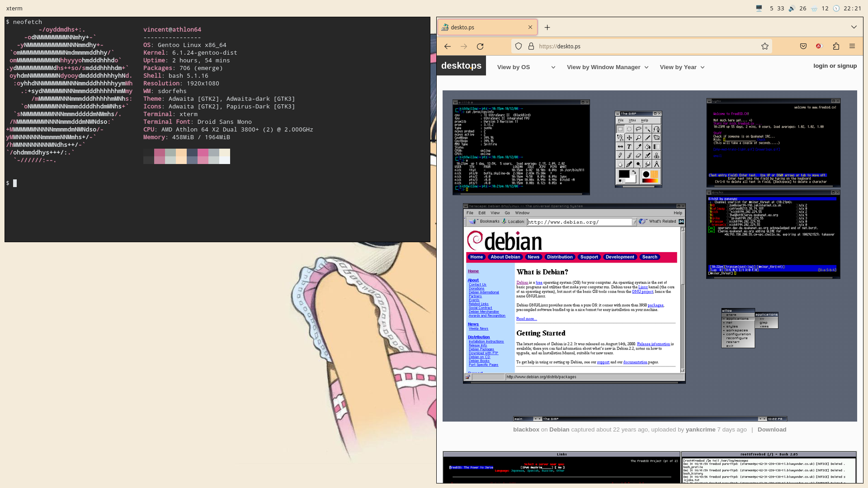Click the site security padlock icon
This screenshot has height=488, width=868.
pyautogui.click(x=531, y=46)
